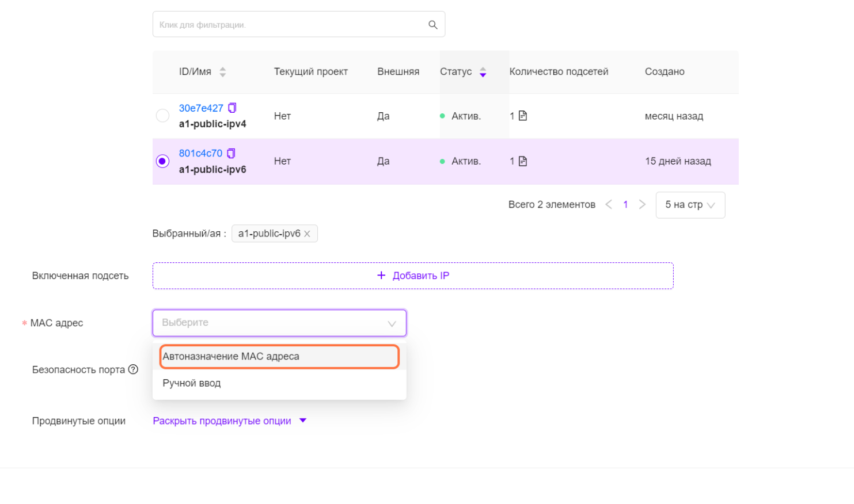The height and width of the screenshot is (504, 854).
Task: Open the 5 на стр page-size dropdown
Action: coord(690,205)
